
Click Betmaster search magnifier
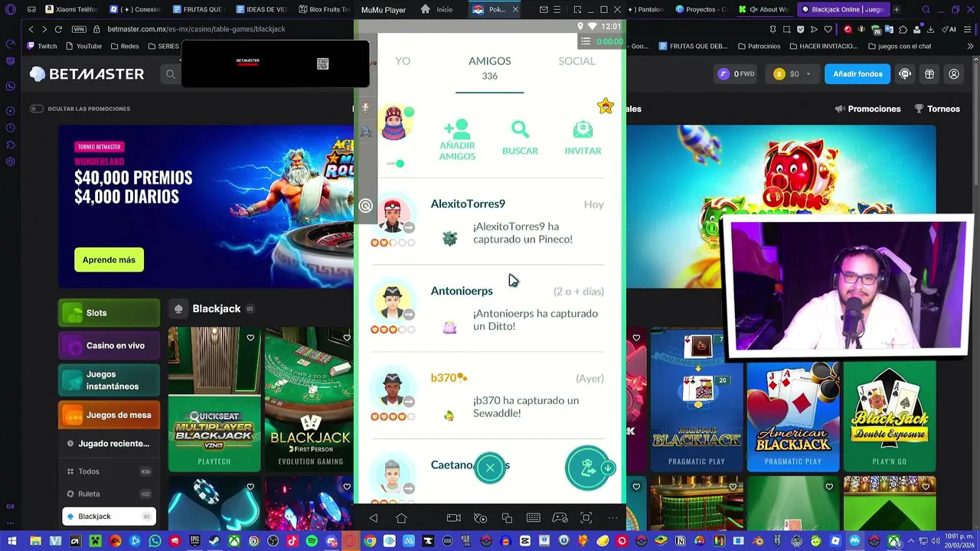171,74
